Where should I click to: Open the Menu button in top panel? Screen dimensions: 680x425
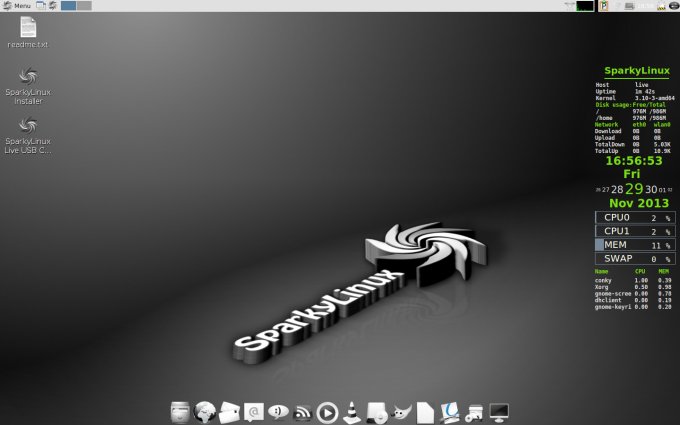[17, 6]
